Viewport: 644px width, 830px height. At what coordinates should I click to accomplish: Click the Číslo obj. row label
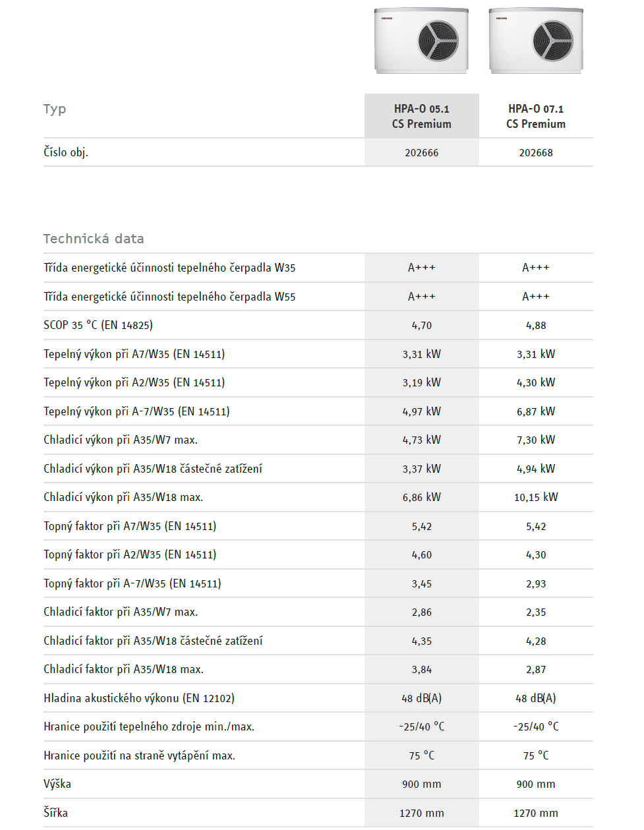click(x=66, y=152)
